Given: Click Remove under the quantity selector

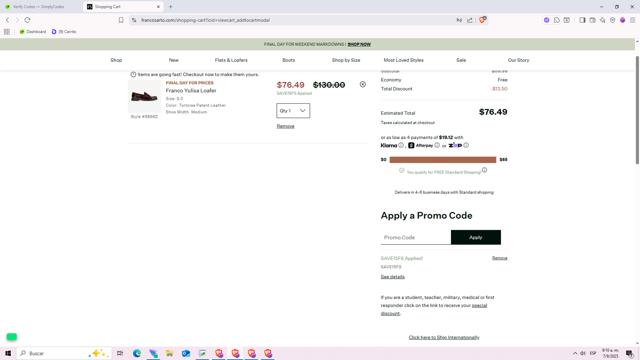Looking at the screenshot, I should pos(285,126).
